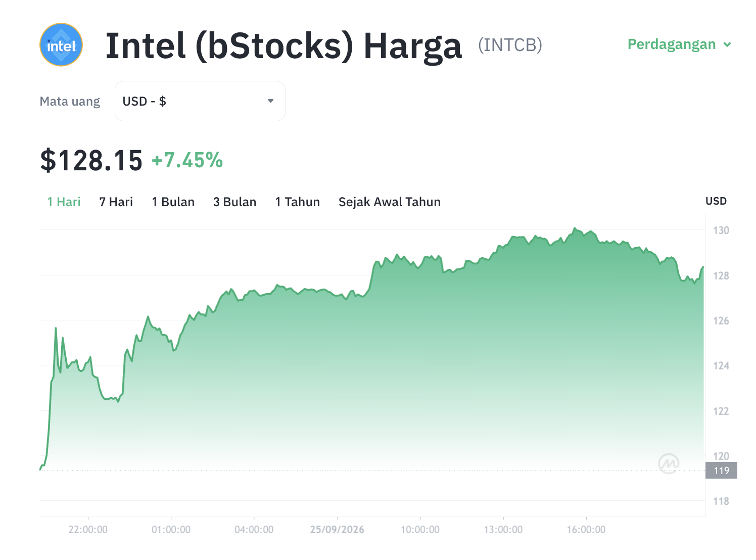Viewport: 756px width, 560px height.
Task: Switch to the 7 Hari timeframe
Action: tap(116, 202)
